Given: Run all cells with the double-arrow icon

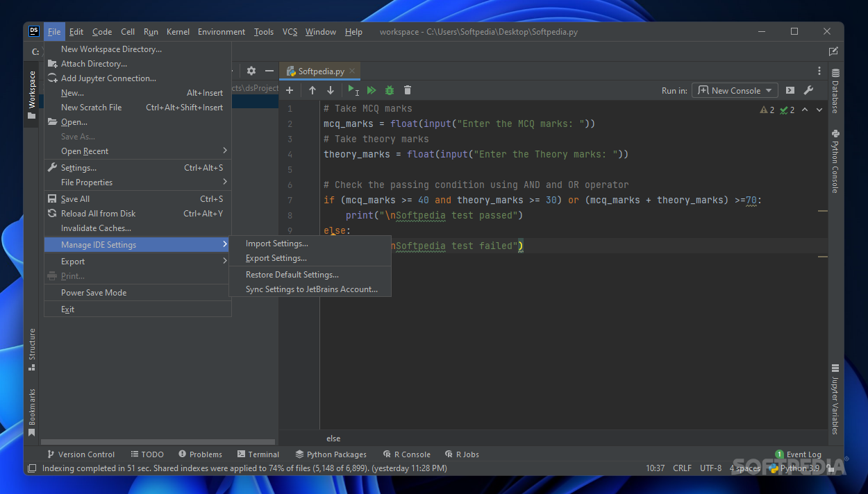Looking at the screenshot, I should (372, 90).
